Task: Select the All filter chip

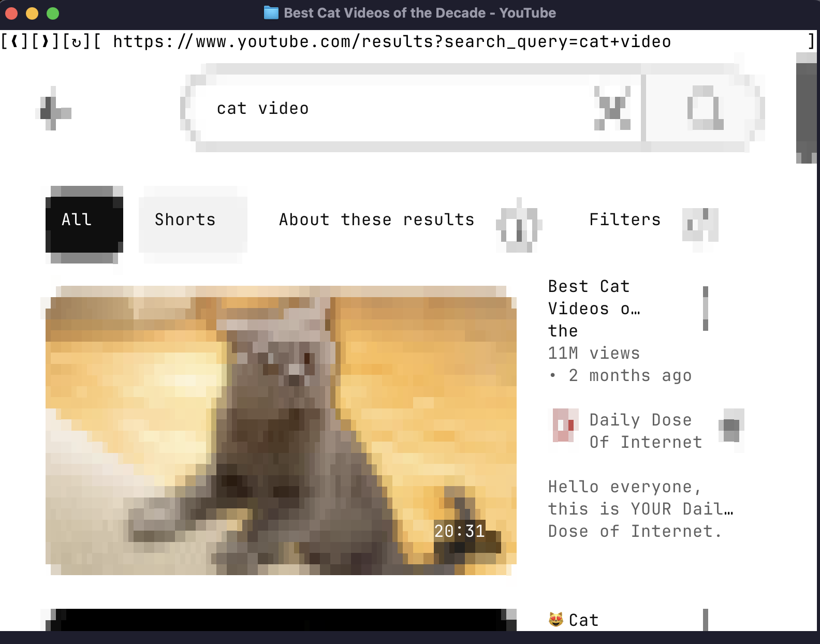Action: (x=84, y=225)
